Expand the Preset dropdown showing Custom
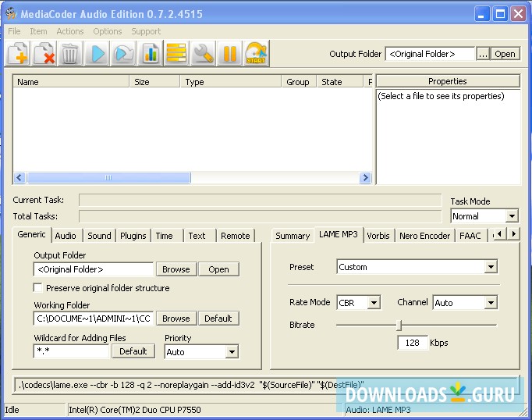Image resolution: width=532 pixels, height=420 pixels. tap(491, 267)
